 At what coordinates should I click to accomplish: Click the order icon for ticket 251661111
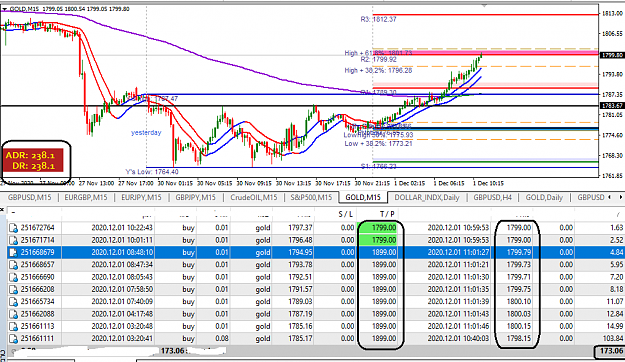(x=13, y=339)
